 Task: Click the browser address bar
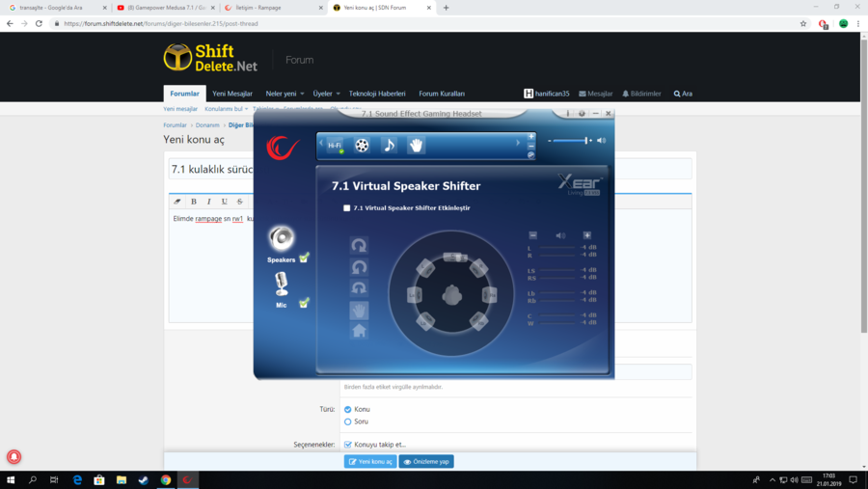click(426, 24)
